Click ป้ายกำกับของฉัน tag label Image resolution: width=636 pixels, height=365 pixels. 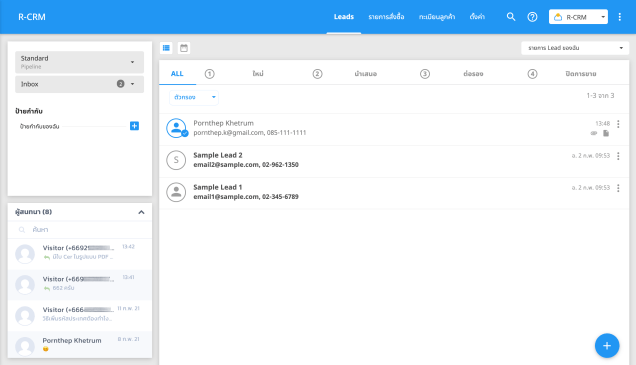click(39, 127)
